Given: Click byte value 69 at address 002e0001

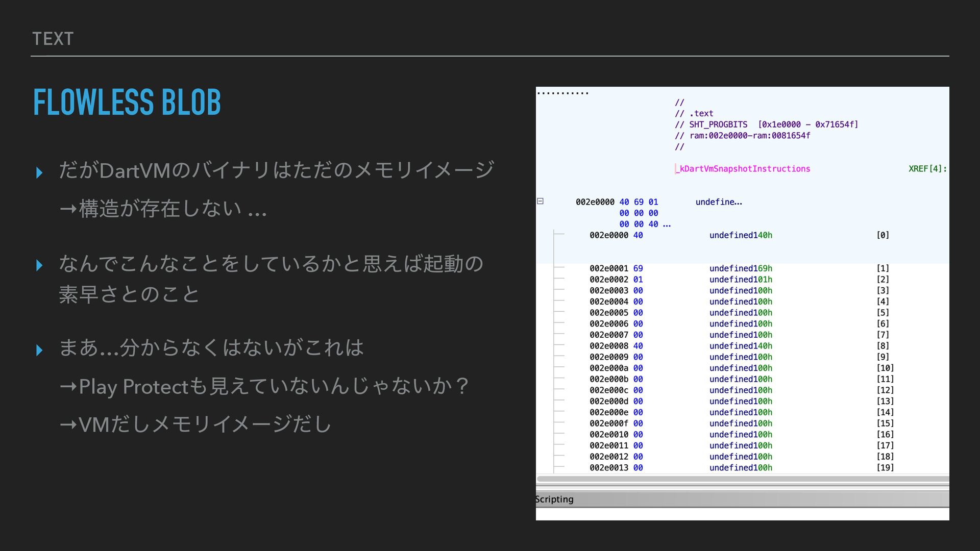Looking at the screenshot, I should (638, 268).
